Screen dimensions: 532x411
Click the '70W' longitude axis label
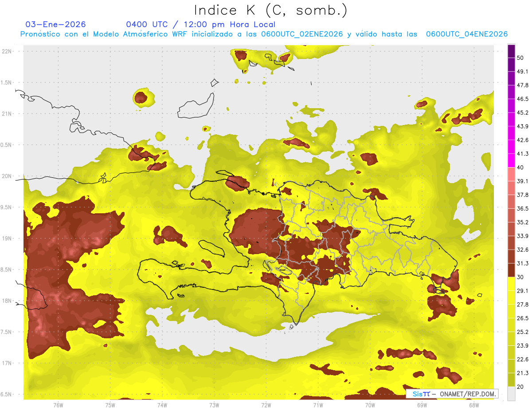coord(370,405)
